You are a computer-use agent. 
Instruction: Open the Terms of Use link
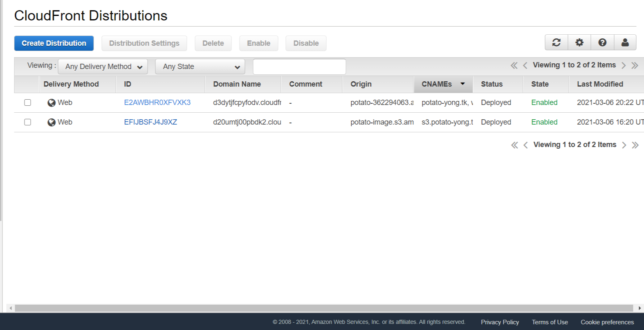(550, 322)
